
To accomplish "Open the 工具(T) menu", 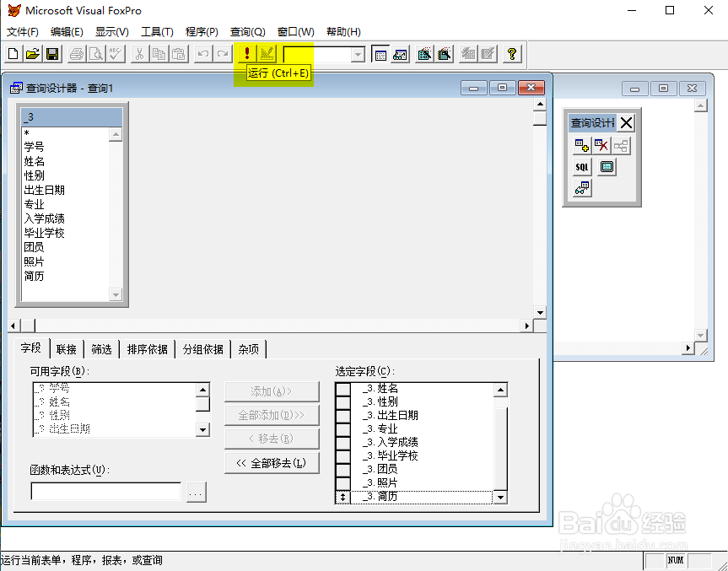I will tap(157, 31).
